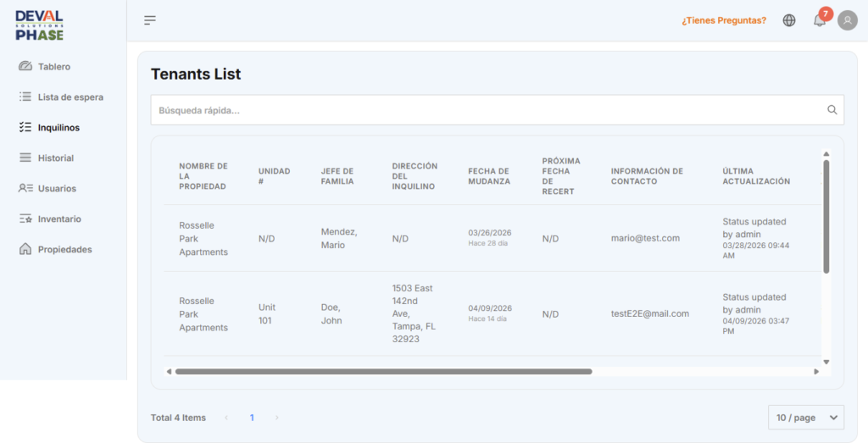Expand the 10 / page dropdown
868x443 pixels.
coord(805,418)
